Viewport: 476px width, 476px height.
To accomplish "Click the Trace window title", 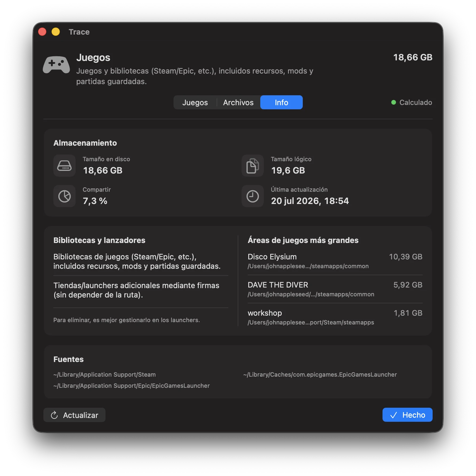I will click(79, 32).
